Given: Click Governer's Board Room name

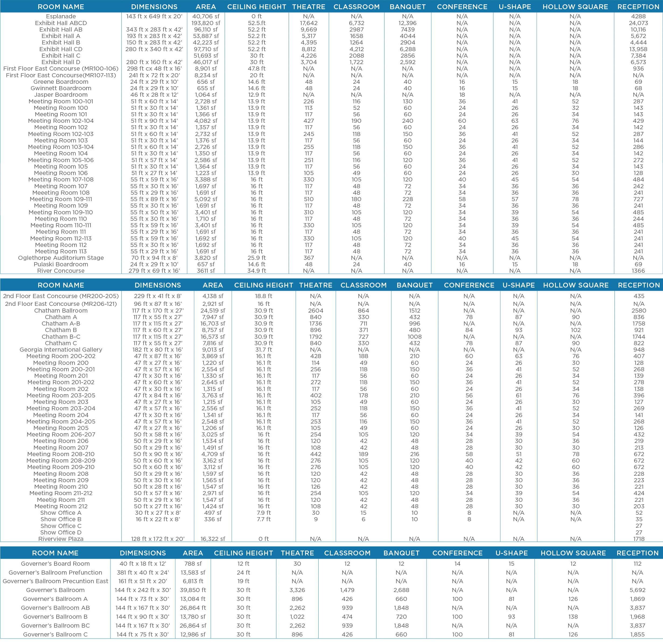Looking at the screenshot, I should pos(55,564).
